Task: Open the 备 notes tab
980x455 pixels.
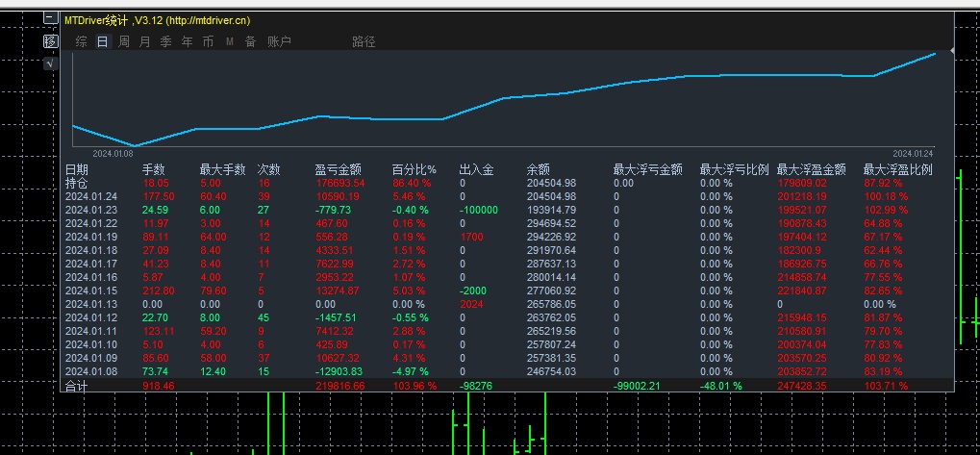Action: [251, 42]
